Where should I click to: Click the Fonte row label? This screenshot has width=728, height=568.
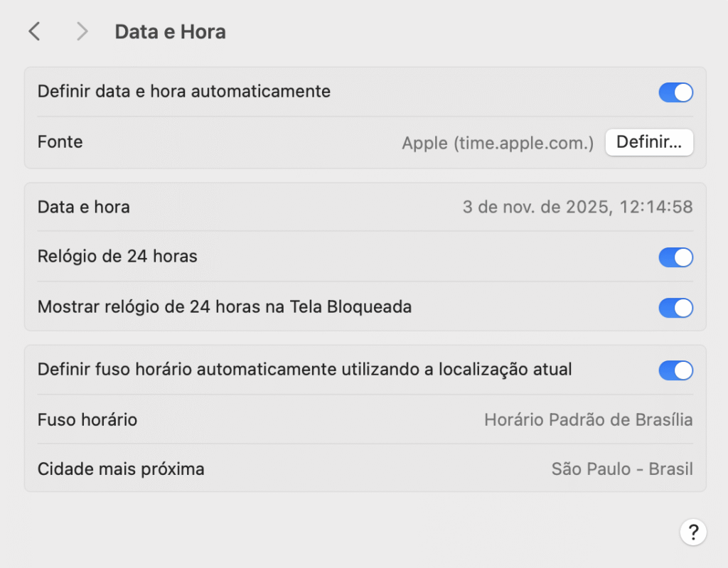pos(60,142)
